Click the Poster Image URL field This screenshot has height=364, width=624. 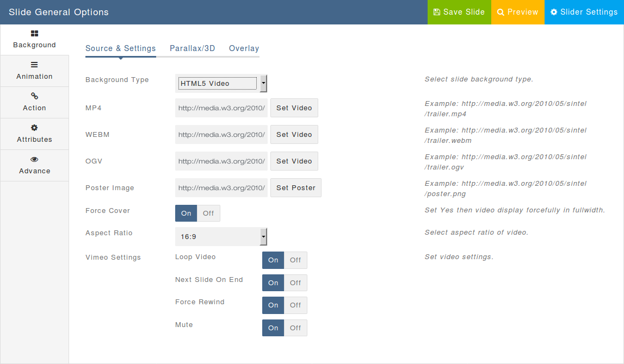pyautogui.click(x=221, y=187)
